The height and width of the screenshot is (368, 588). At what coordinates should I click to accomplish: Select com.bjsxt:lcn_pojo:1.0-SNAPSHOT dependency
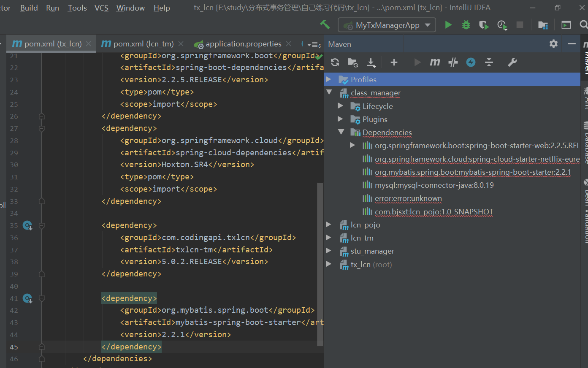coord(434,211)
